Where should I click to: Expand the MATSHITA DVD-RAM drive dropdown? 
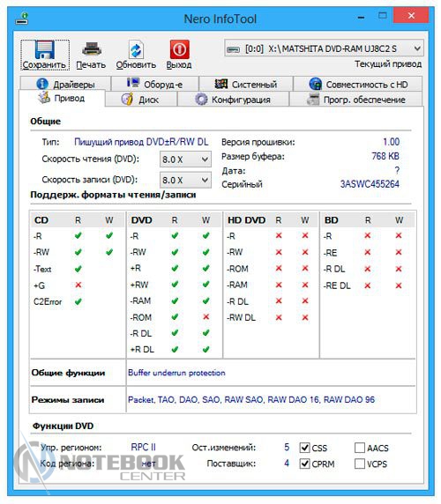tap(324, 48)
